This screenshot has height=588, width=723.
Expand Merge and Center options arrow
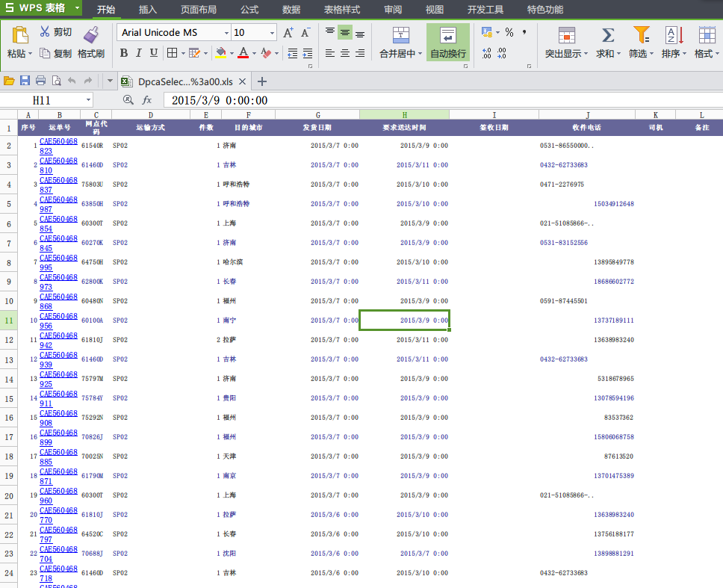420,54
